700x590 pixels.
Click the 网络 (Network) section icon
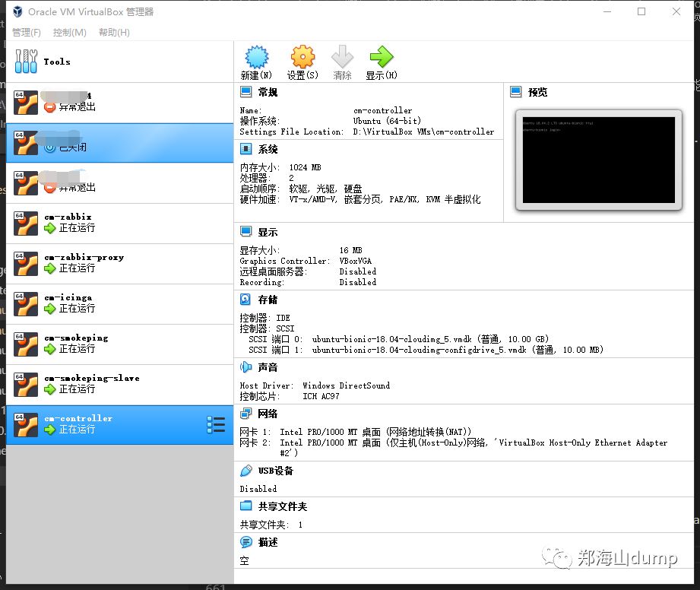pyautogui.click(x=244, y=413)
